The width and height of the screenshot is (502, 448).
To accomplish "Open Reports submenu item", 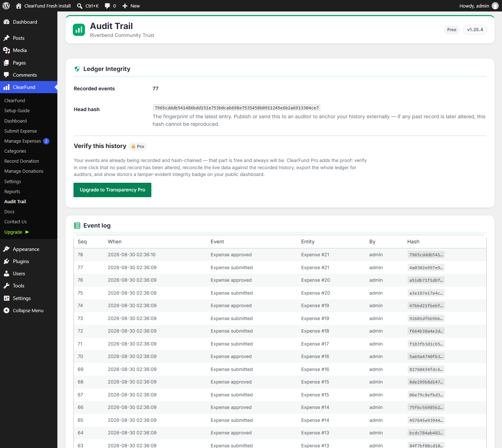I will click(12, 191).
